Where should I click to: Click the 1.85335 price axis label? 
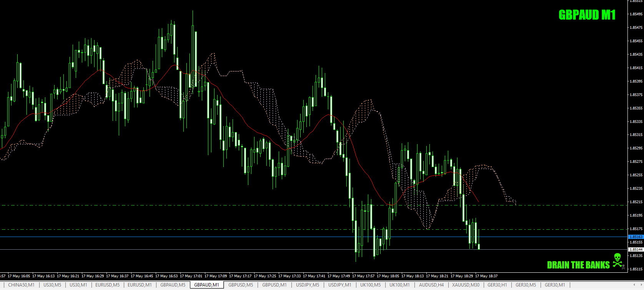click(x=636, y=122)
